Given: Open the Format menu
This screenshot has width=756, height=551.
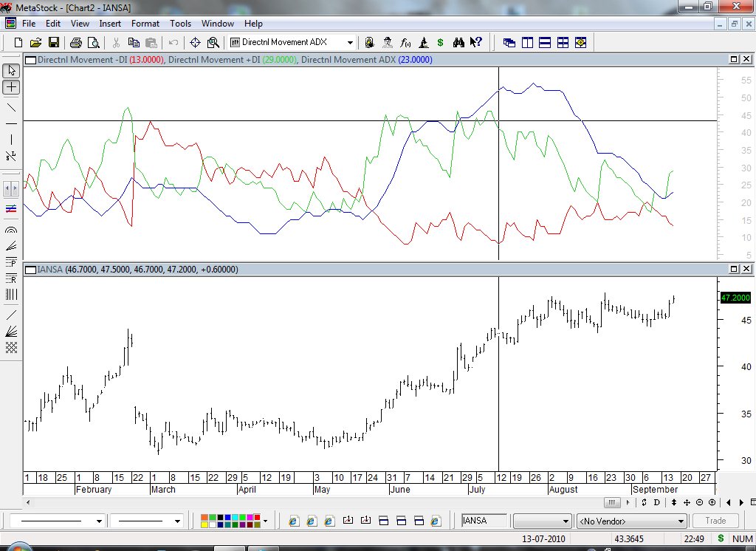Looking at the screenshot, I should click(x=145, y=24).
